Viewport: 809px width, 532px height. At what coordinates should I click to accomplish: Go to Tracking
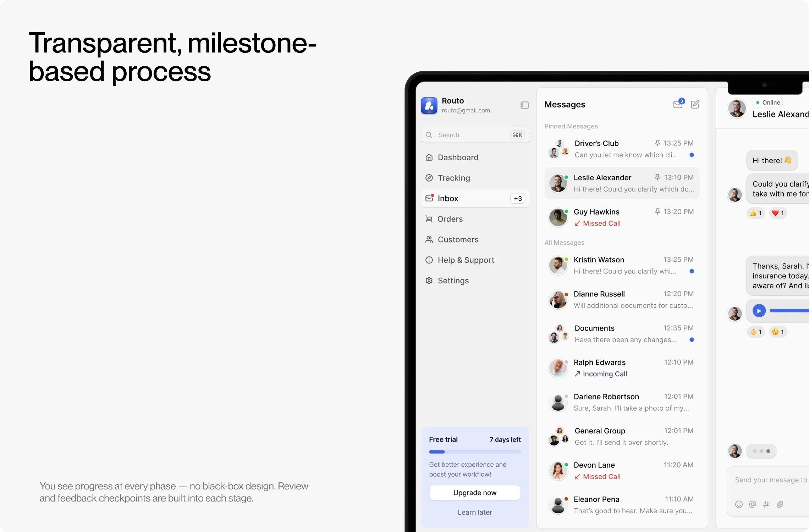[x=475, y=178]
